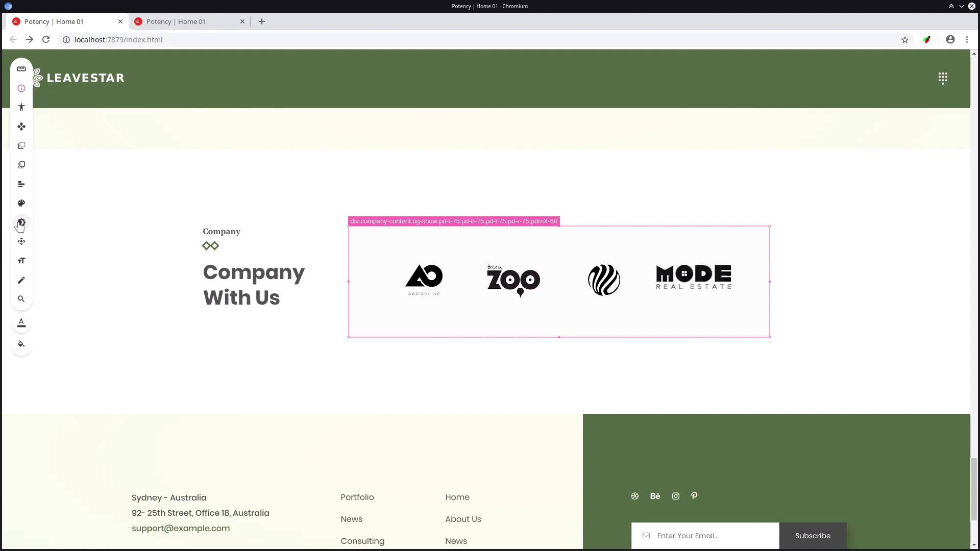Select the move arrows tool
The width and height of the screenshot is (980, 551).
tap(21, 241)
